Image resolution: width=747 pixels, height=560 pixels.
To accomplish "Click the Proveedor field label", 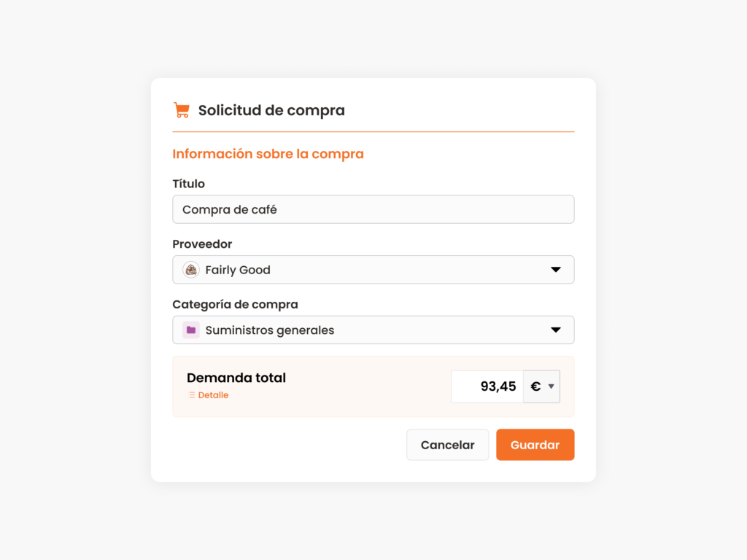I will (x=202, y=244).
